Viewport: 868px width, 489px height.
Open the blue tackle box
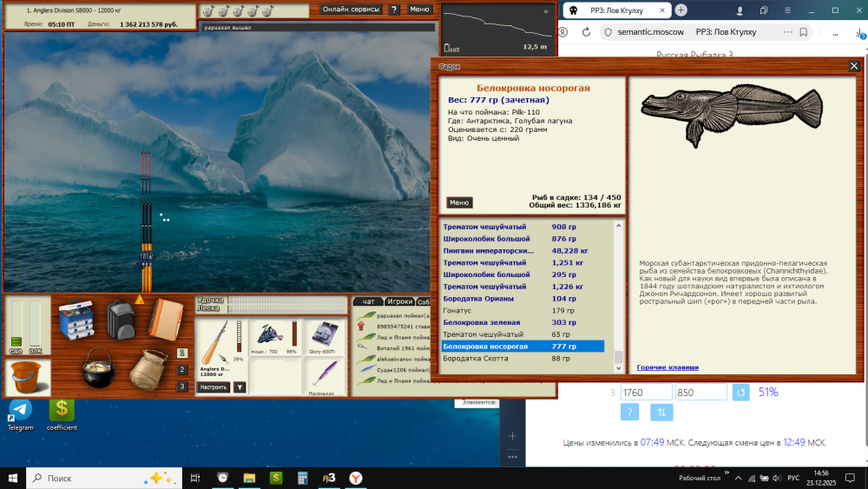76,319
